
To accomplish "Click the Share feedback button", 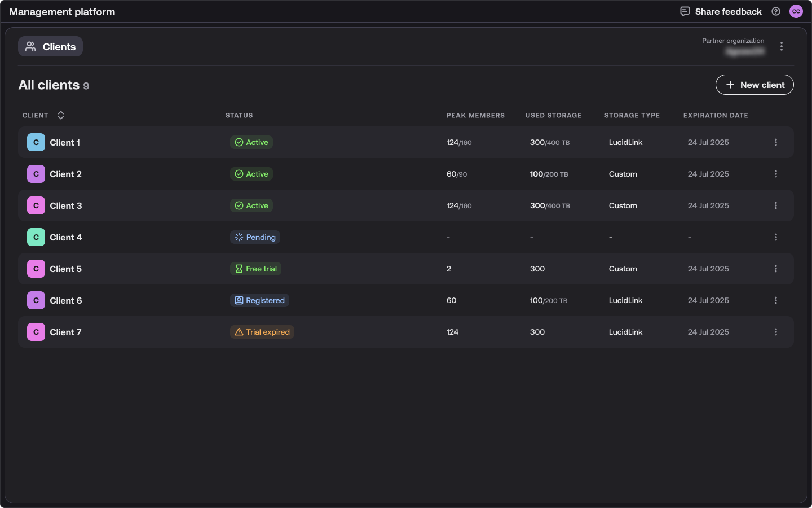I will pyautogui.click(x=721, y=11).
